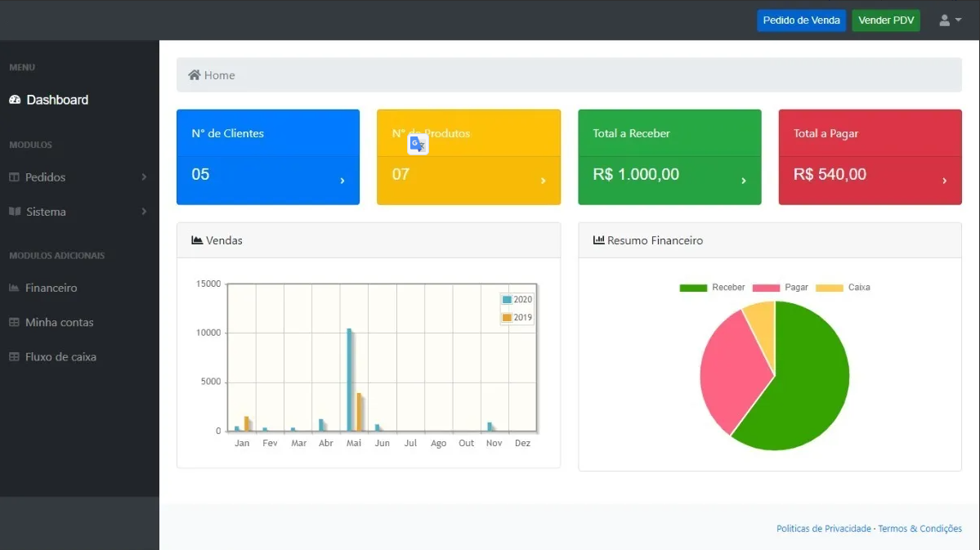Expand the Pedidos submenu chevron

point(144,177)
